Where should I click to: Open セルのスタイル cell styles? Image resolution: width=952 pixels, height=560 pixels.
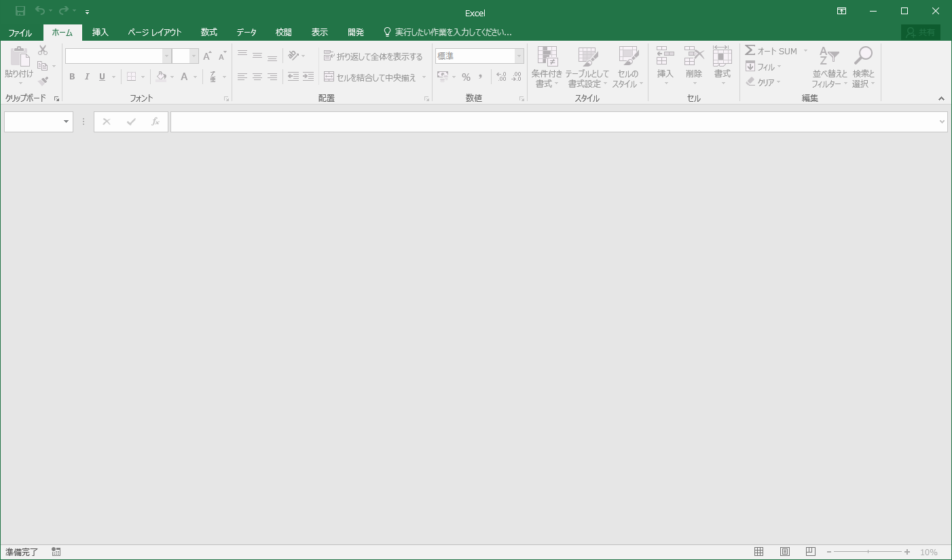pyautogui.click(x=628, y=67)
